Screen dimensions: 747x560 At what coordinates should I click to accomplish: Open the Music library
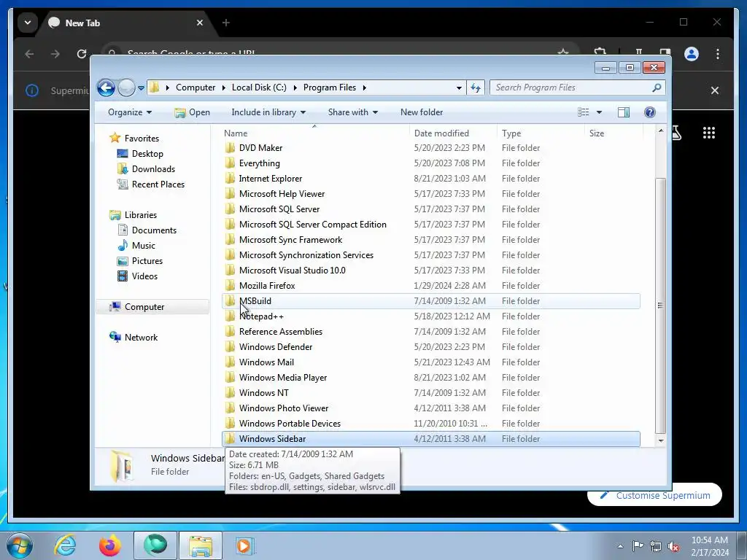click(143, 246)
